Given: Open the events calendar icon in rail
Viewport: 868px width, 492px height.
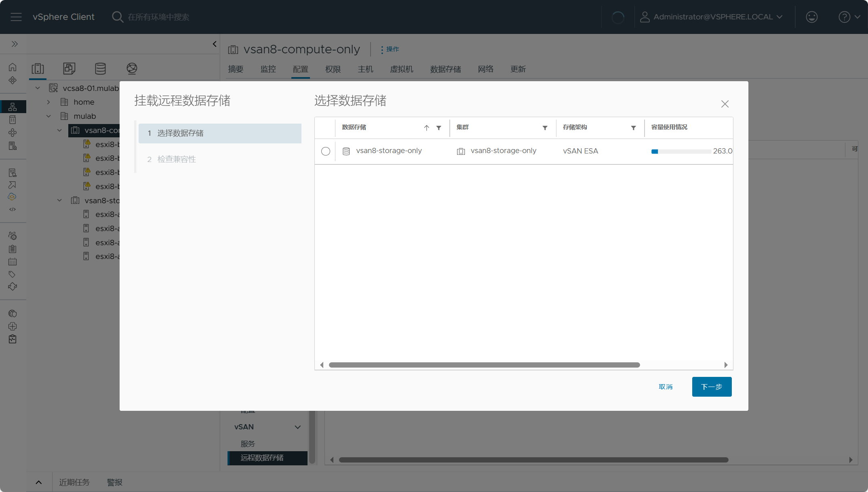Looking at the screenshot, I should tap(13, 262).
